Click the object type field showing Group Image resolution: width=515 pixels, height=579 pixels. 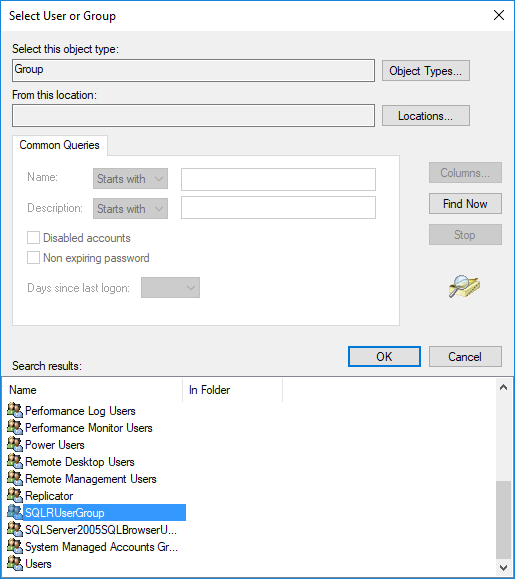coord(193,71)
